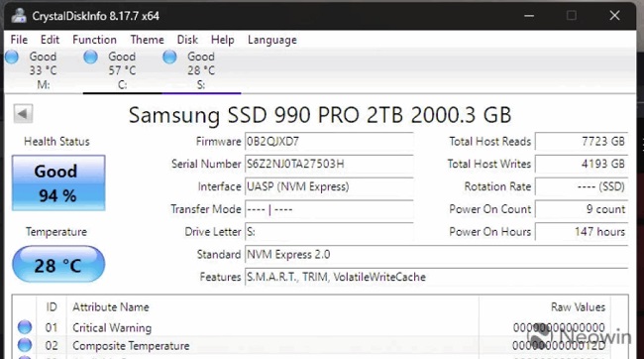Open the File menu
Screen dimensions: 644x359
tap(19, 40)
